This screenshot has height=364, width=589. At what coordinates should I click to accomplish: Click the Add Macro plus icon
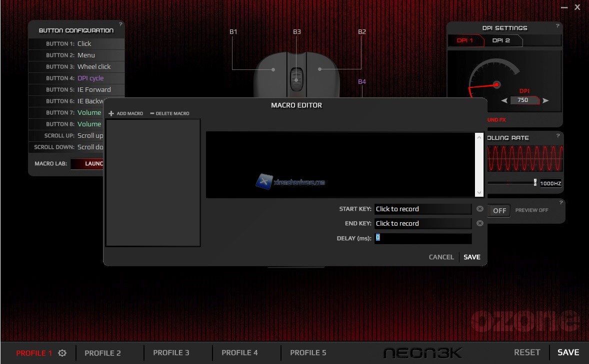click(111, 114)
